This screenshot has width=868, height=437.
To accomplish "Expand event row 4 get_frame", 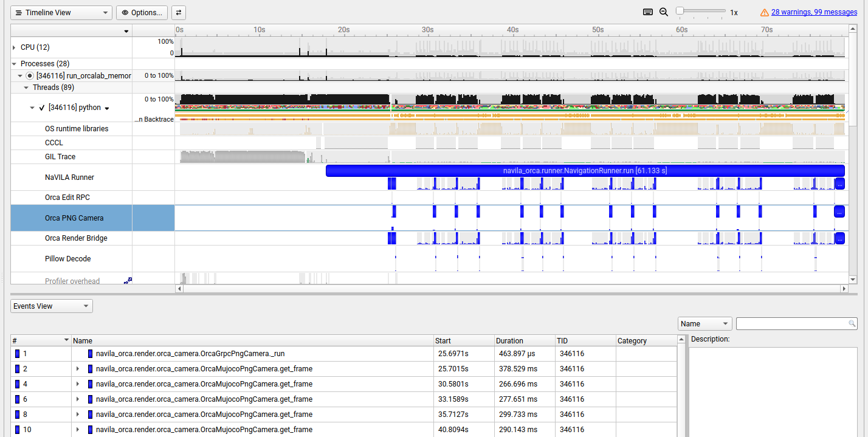I will click(x=78, y=384).
